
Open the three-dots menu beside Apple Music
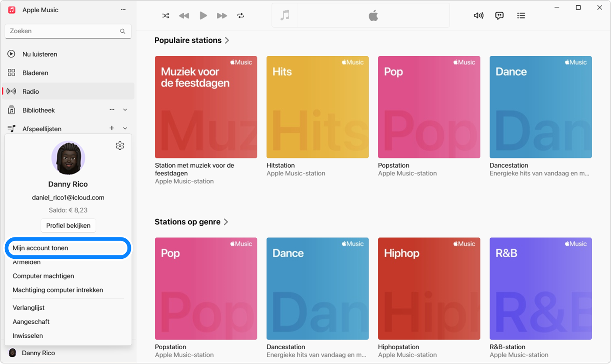coord(124,10)
